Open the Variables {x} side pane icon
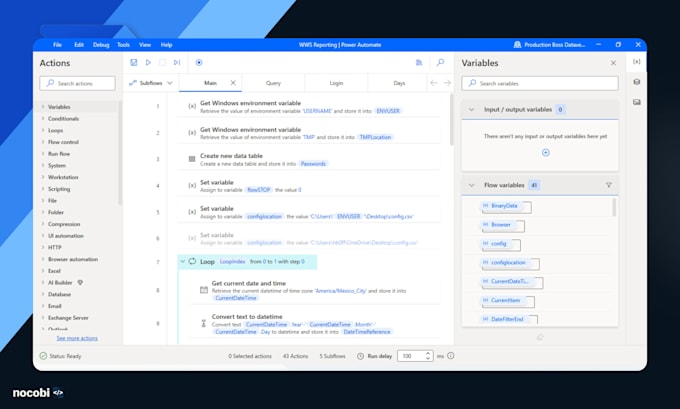The height and width of the screenshot is (409, 680). click(637, 62)
